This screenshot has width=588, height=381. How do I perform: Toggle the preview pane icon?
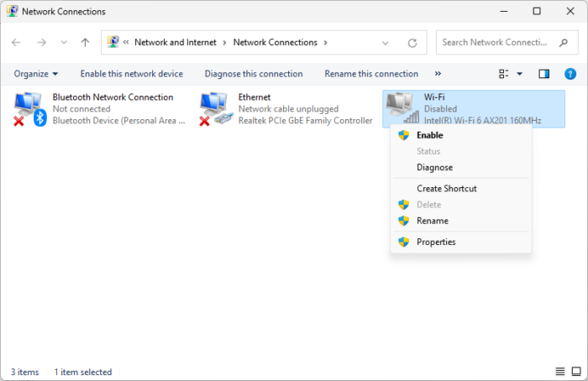pyautogui.click(x=543, y=74)
